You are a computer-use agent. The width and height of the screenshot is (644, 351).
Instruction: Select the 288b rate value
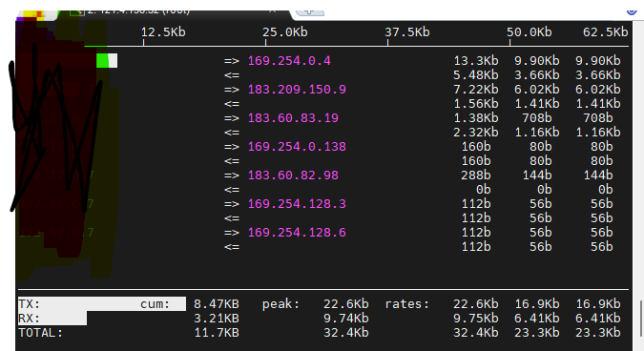coord(476,175)
